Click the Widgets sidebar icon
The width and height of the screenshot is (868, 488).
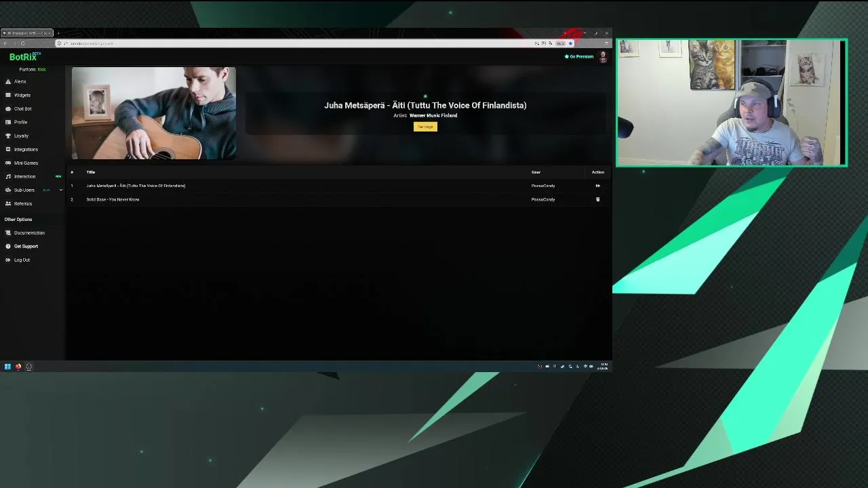[x=8, y=95]
